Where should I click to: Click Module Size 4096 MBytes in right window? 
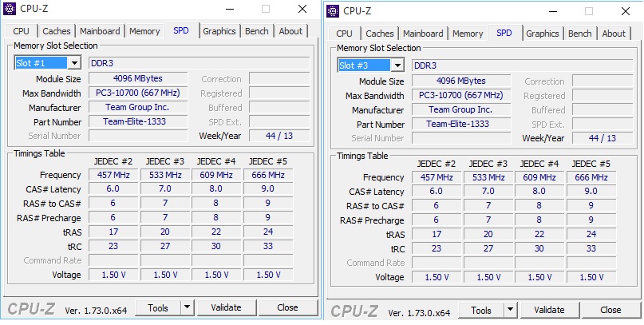(461, 81)
